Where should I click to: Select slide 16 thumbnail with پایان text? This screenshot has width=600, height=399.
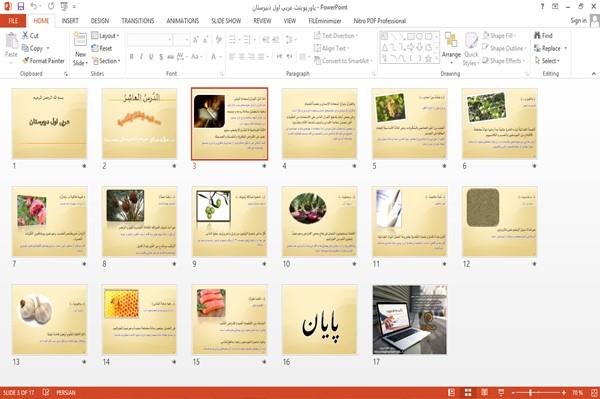[320, 319]
